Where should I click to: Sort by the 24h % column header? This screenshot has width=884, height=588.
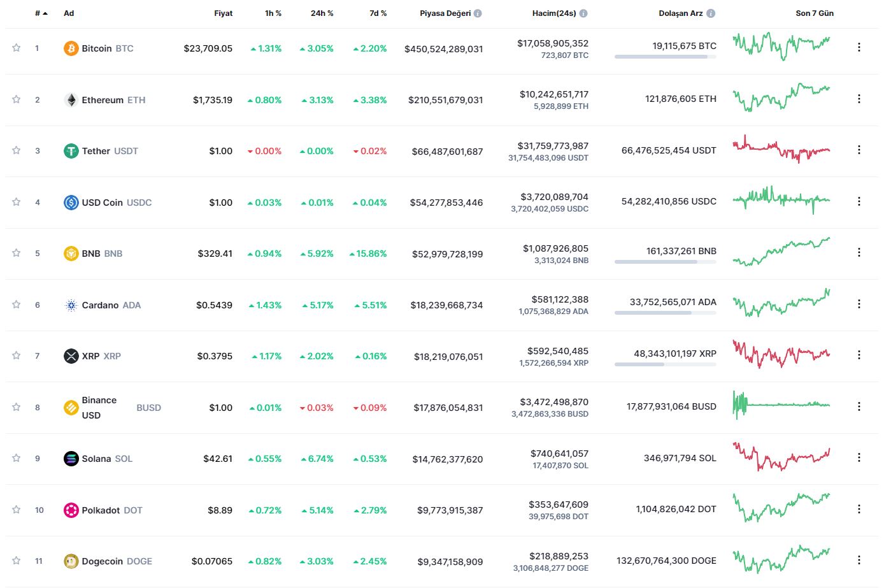(x=322, y=13)
